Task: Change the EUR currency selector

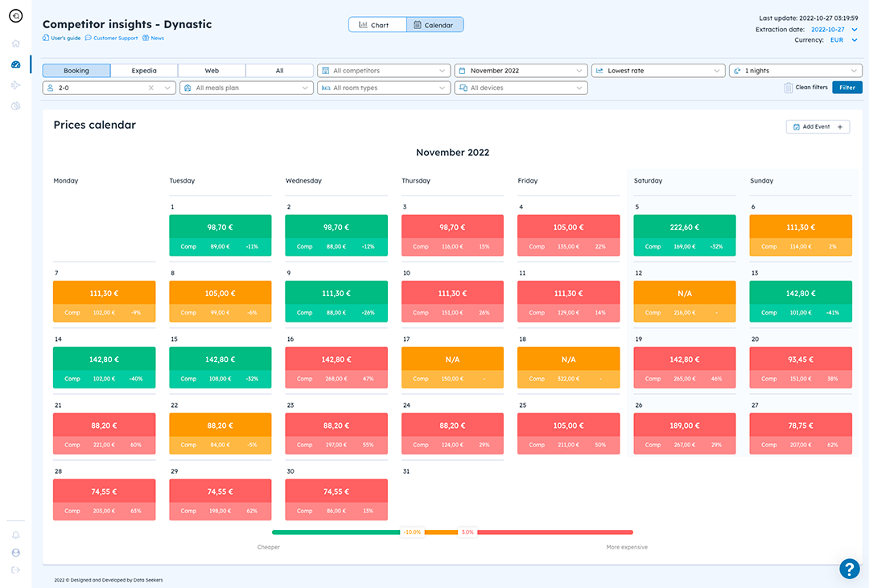Action: tap(844, 40)
